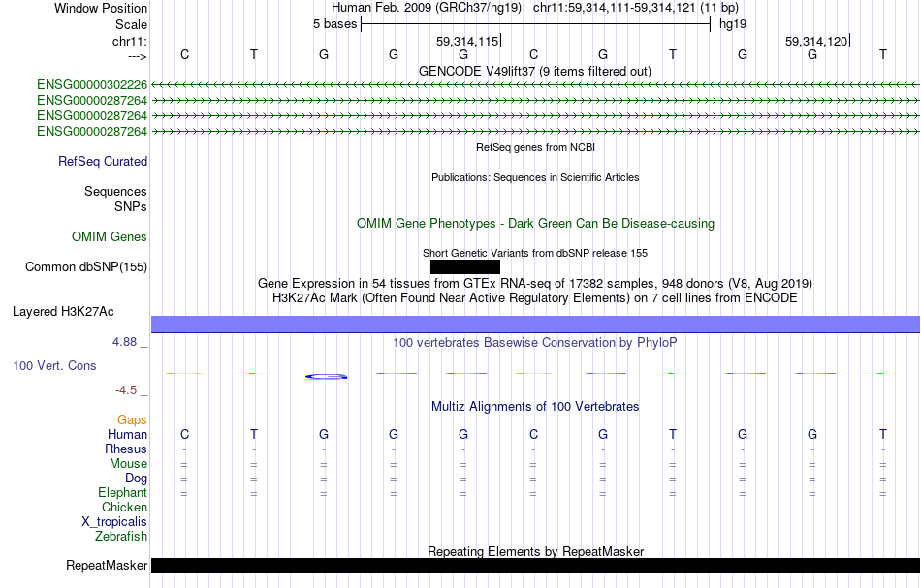Image resolution: width=921 pixels, height=588 pixels.
Task: Click the Scale label
Action: tap(132, 24)
